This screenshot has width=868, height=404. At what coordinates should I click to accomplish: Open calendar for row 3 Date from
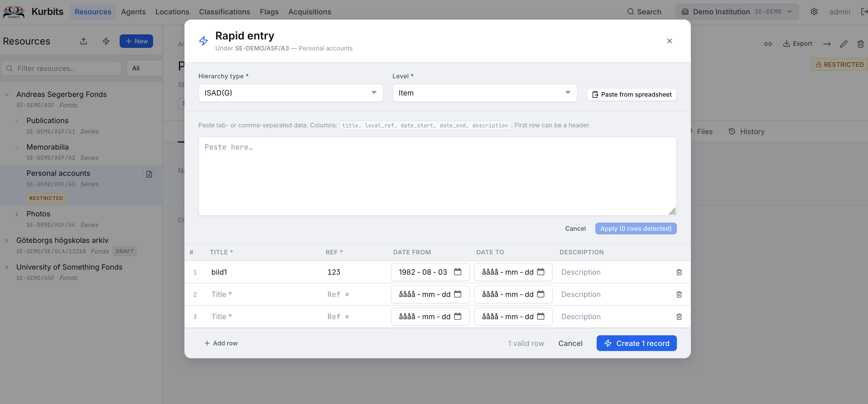457,316
